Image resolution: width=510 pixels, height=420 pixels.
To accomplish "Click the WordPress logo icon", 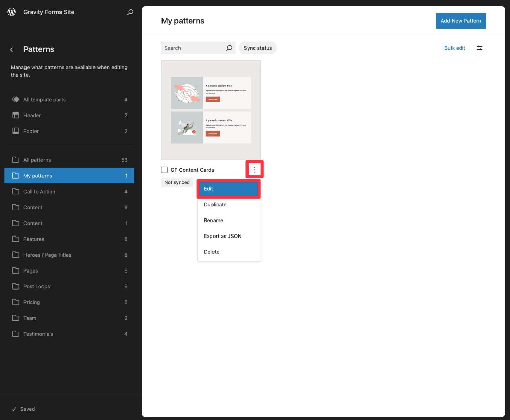I will pyautogui.click(x=12, y=12).
